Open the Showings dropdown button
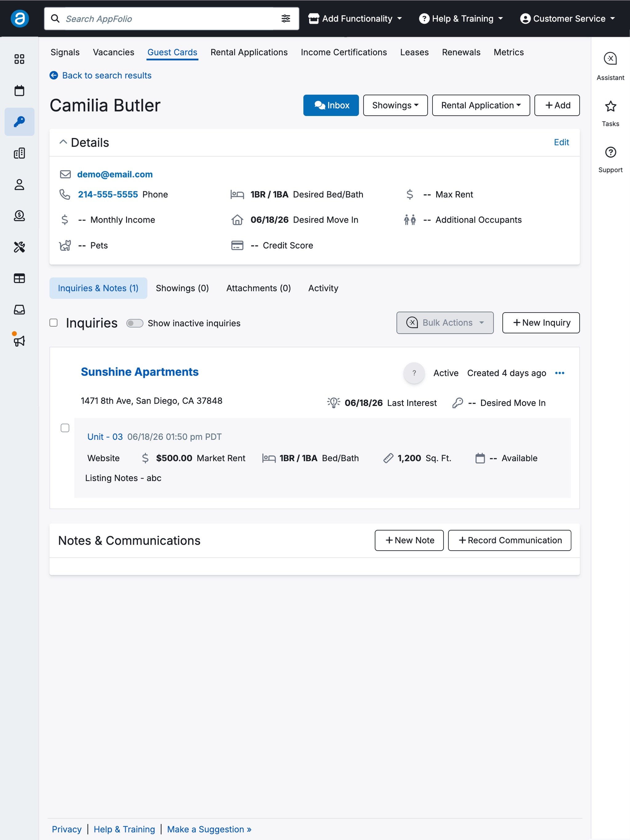630x840 pixels. [x=395, y=105]
